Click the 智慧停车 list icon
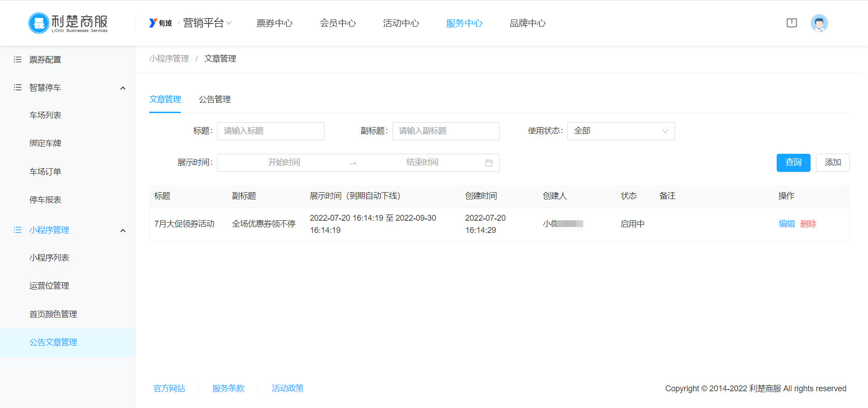 18,87
